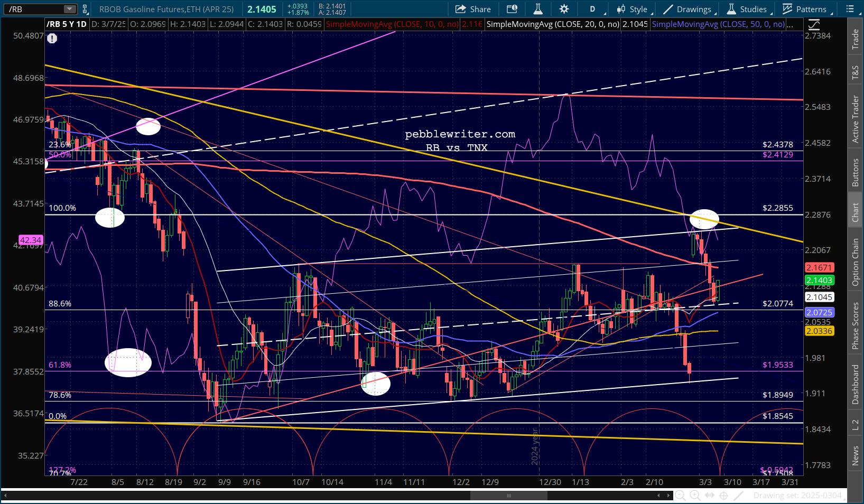
Task: Click the pan chart arrows icon
Action: 710,496
